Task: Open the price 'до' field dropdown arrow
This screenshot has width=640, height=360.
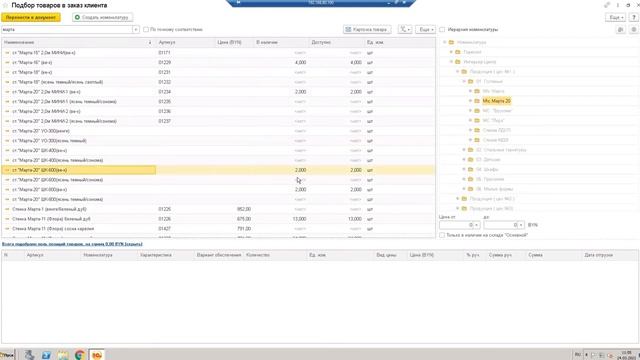Action: click(521, 225)
